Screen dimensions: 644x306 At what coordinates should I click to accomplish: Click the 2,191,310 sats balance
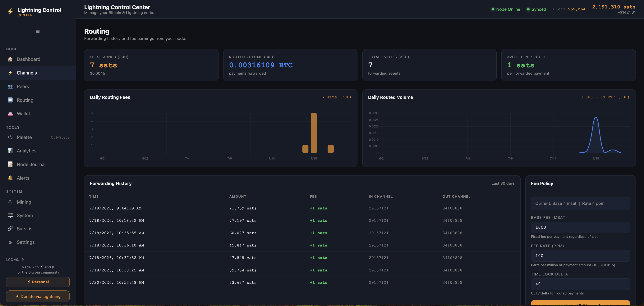pos(614,7)
